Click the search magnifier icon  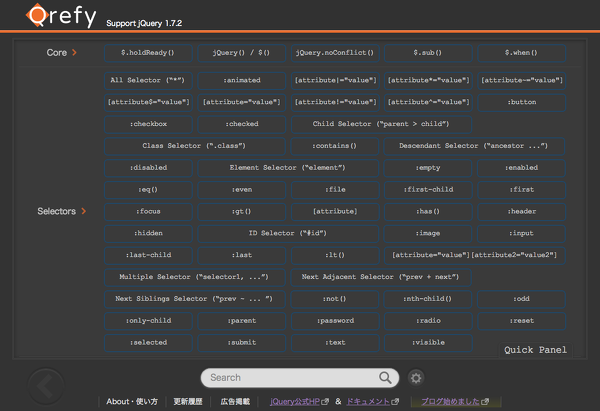385,378
